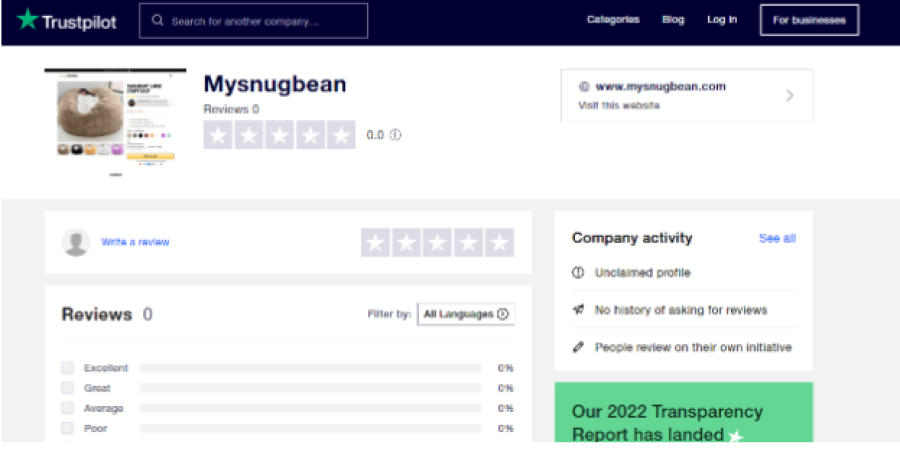
Task: Select the third star in Write a review
Action: click(x=437, y=242)
